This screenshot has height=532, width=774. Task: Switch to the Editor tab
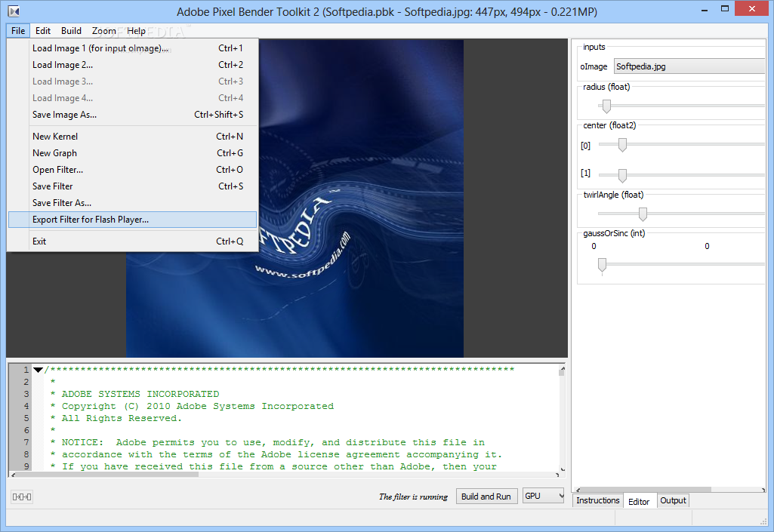coord(639,501)
